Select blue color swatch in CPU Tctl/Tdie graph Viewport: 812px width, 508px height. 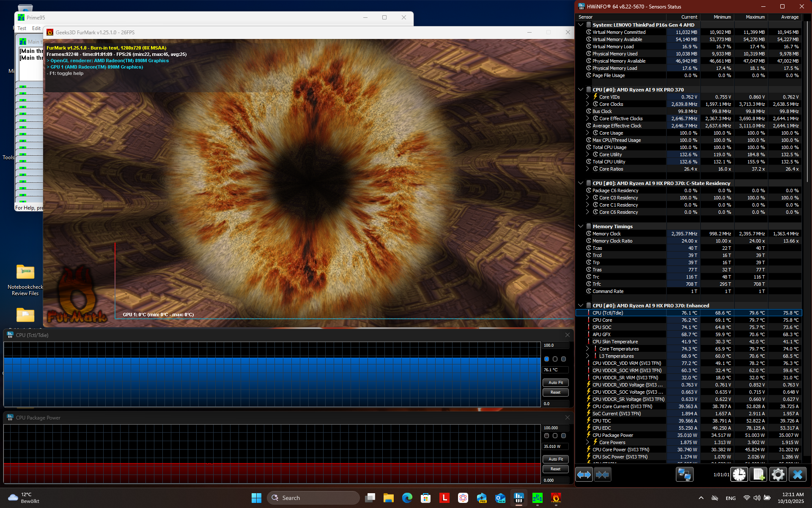click(x=546, y=359)
